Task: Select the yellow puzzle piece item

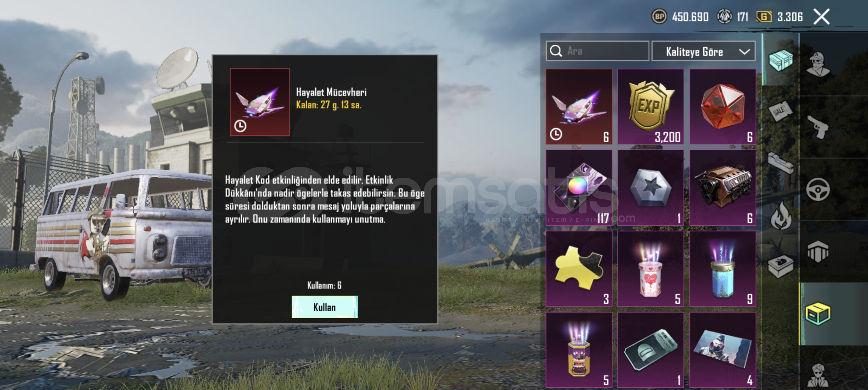Action: pyautogui.click(x=579, y=269)
